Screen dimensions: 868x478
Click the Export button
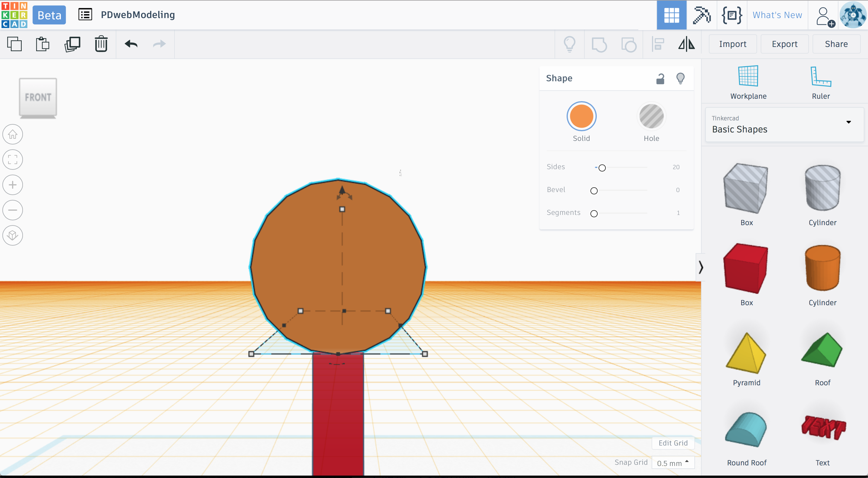784,44
